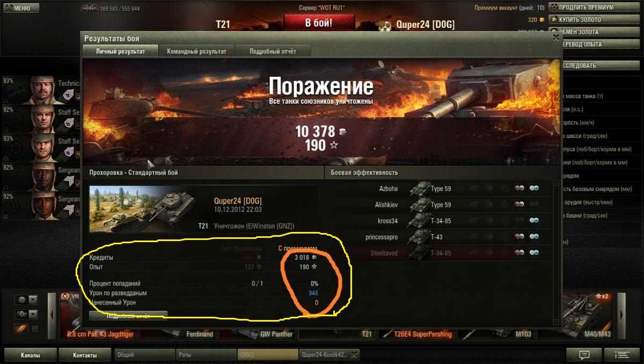644x364 pixels.
Task: Close the Quper24-Kostik42 chat tab
Action: coord(354,355)
